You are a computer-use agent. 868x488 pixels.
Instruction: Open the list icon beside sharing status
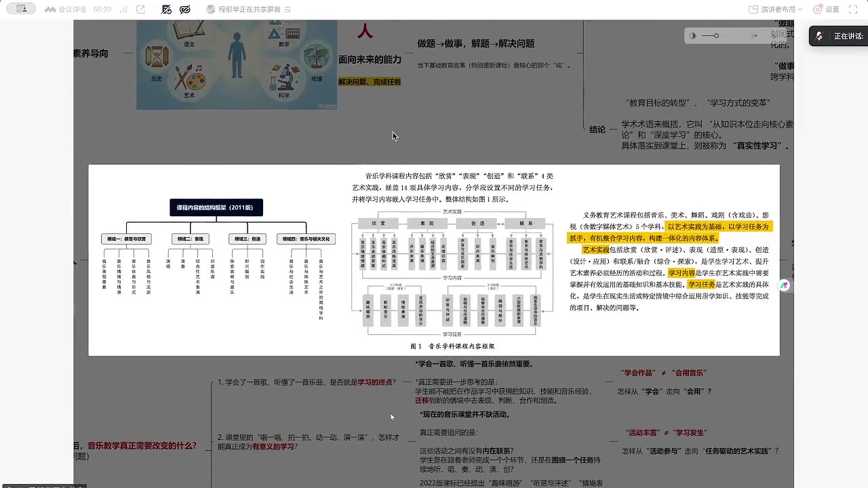(x=288, y=9)
